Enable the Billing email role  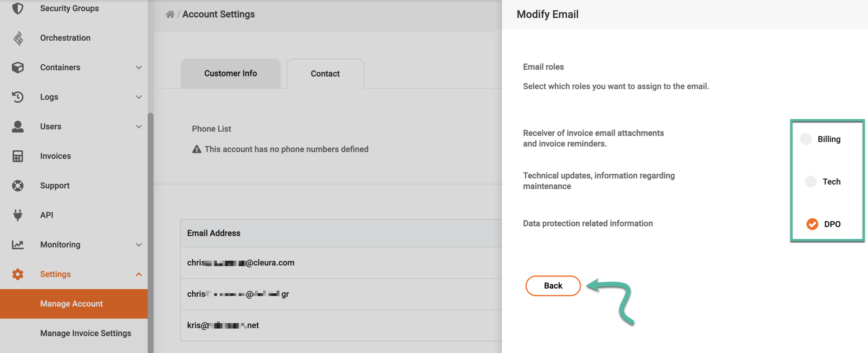click(x=806, y=139)
